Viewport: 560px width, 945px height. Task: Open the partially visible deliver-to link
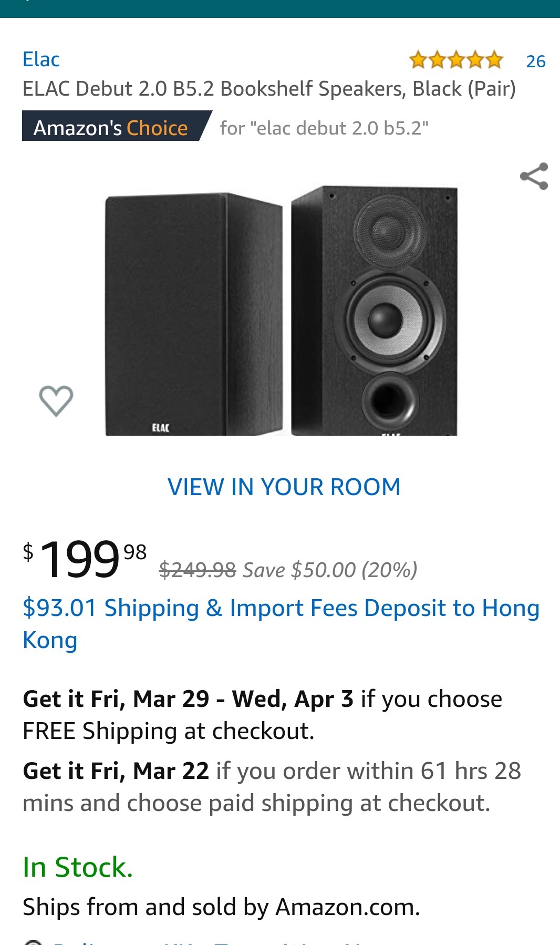click(210, 942)
